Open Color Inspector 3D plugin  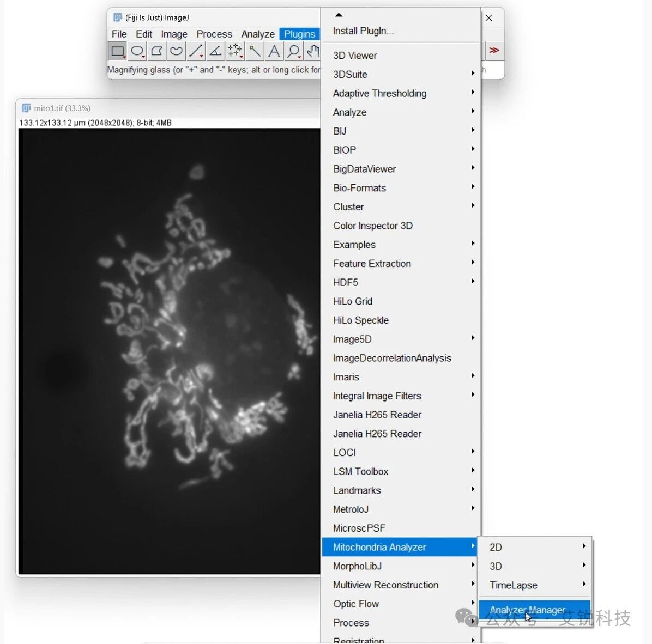click(x=401, y=226)
